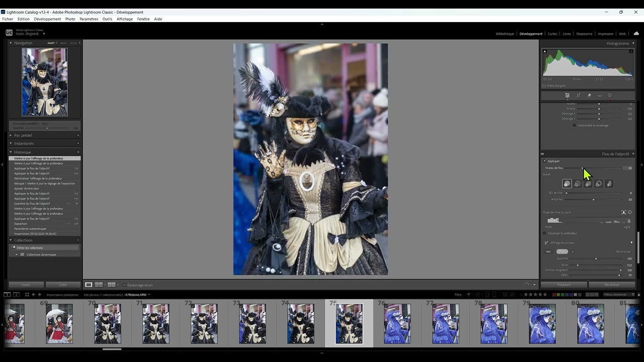
Task: Click the point focus target icon
Action: point(630,213)
